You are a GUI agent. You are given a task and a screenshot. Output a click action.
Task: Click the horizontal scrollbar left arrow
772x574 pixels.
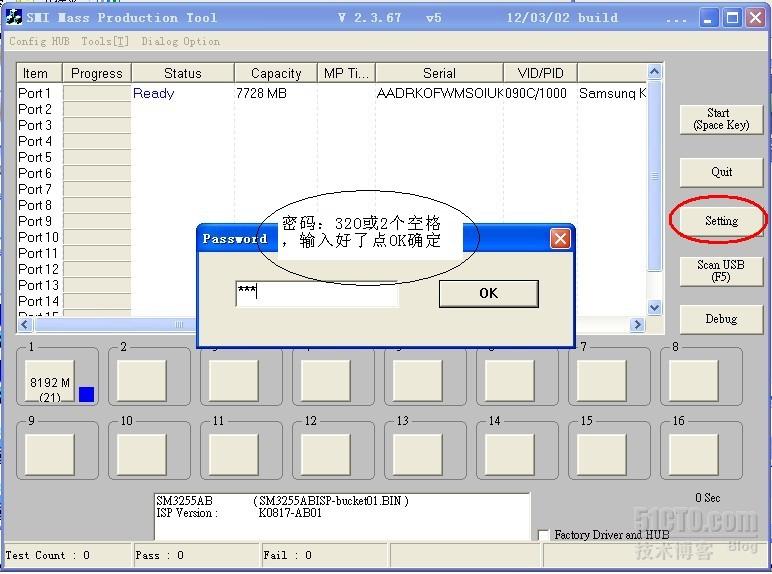click(26, 324)
